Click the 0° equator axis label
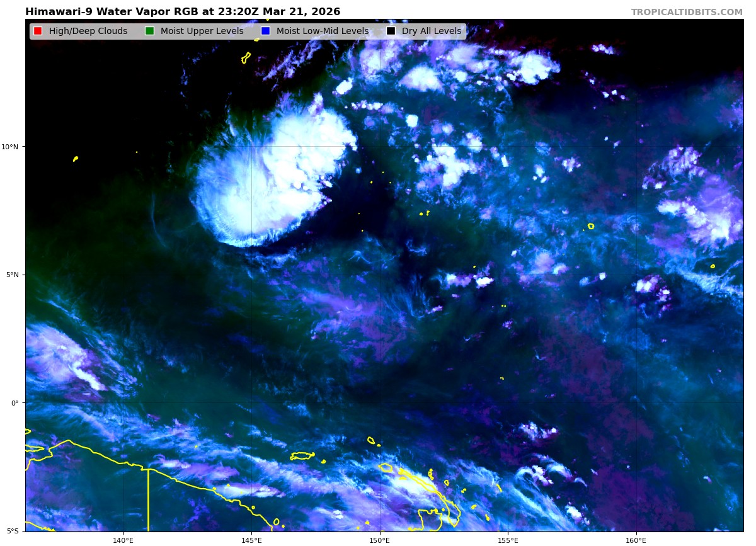Image resolution: width=756 pixels, height=546 pixels. click(x=14, y=403)
